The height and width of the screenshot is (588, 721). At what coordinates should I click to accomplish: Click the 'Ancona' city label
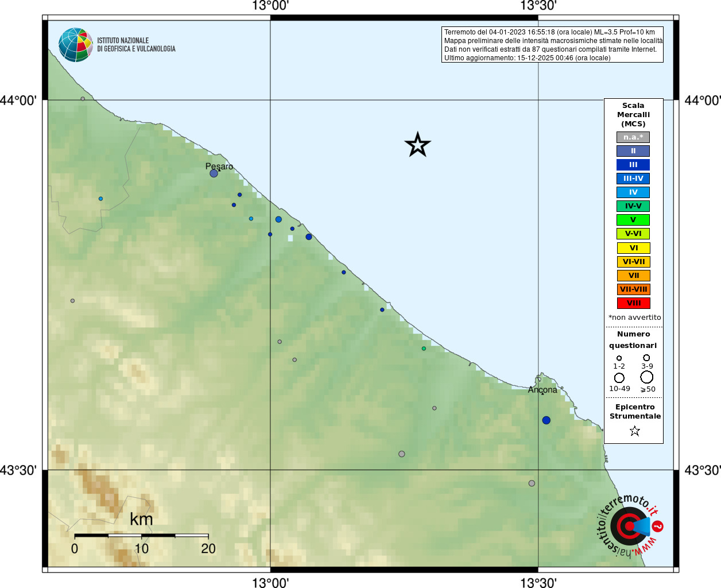(x=542, y=389)
